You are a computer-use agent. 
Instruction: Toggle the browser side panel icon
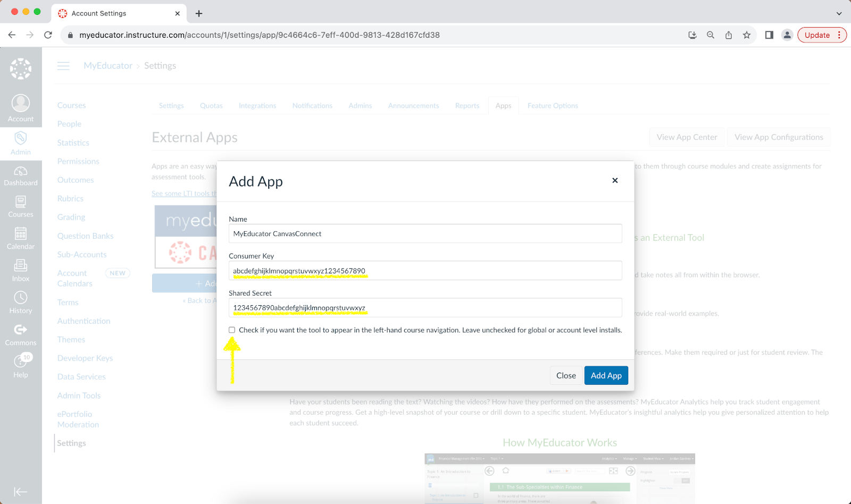769,35
